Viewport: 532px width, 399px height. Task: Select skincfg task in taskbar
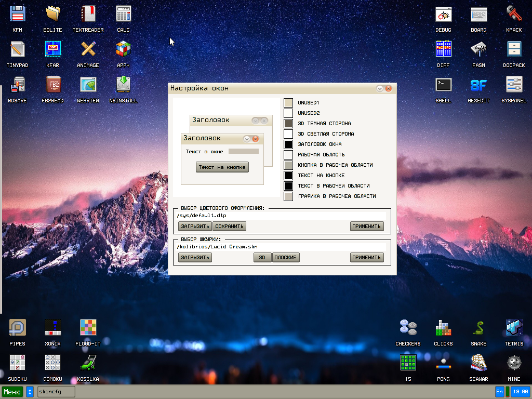pos(56,391)
